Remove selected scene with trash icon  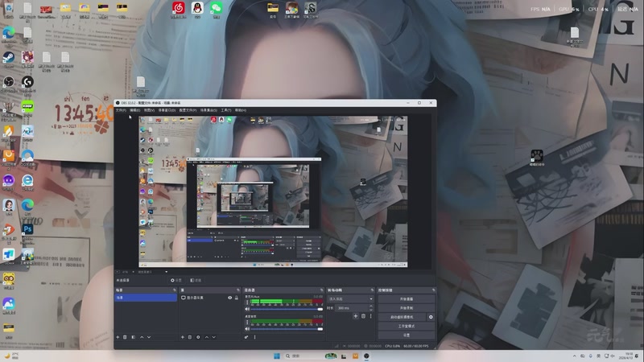(125, 337)
